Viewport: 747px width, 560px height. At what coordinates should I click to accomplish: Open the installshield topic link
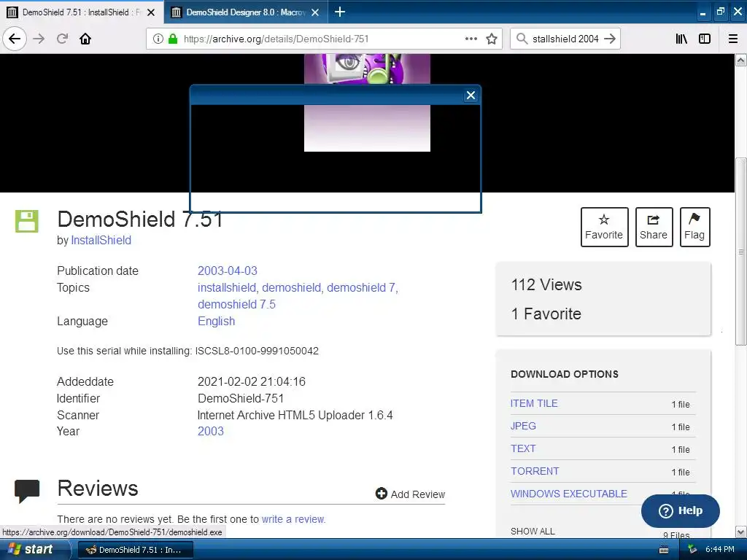[x=228, y=287]
